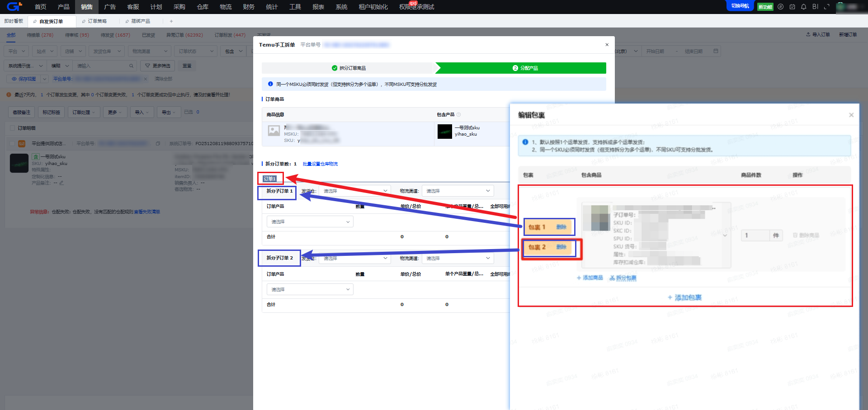Click the 批量设置仓库物流 link
Screen dimensions: 868x410
[x=320, y=164]
